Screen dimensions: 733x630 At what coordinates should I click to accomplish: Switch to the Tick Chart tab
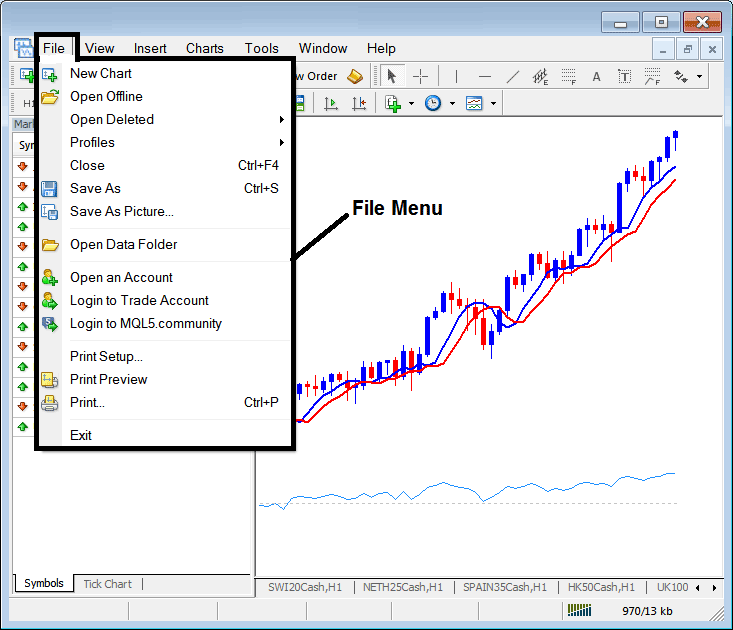click(x=108, y=584)
